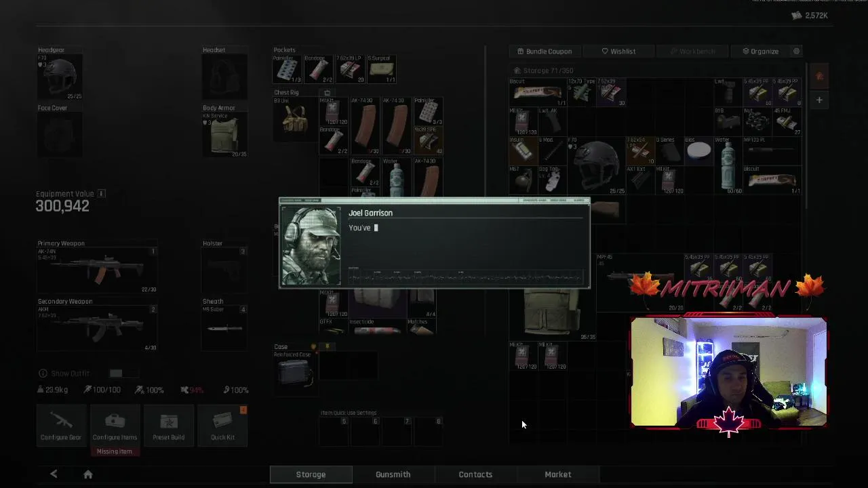Viewport: 868px width, 488px height.
Task: Select the MP133 PL item in storage
Action: coord(772,151)
